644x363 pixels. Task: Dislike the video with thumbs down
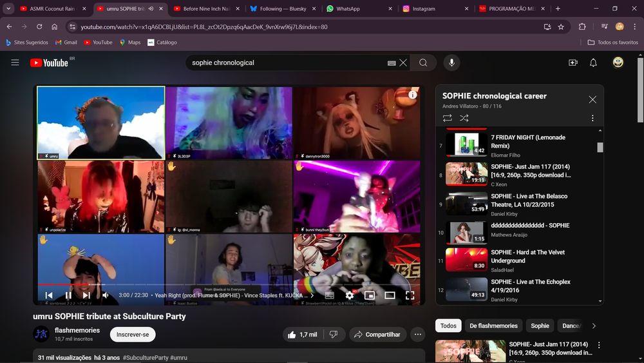(x=334, y=335)
